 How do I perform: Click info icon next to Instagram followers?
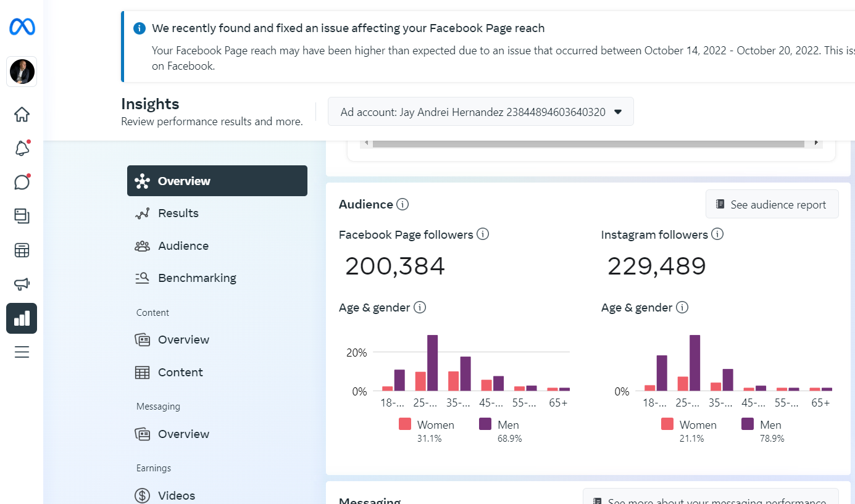(x=717, y=234)
